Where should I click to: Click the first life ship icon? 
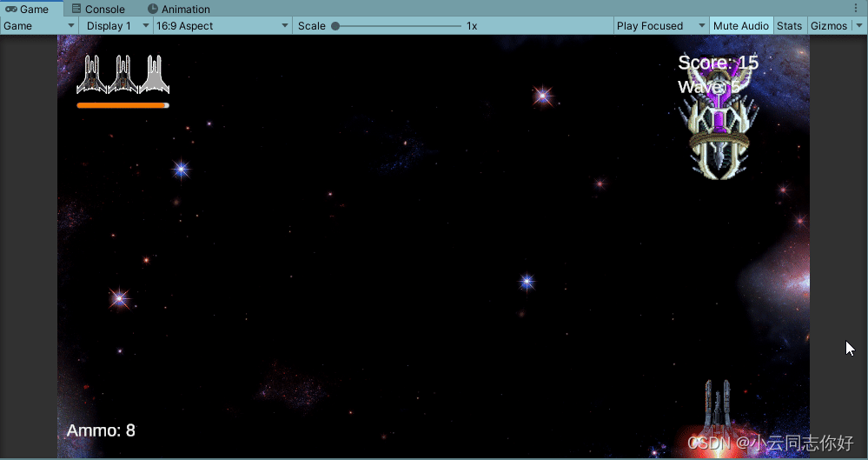(x=91, y=74)
